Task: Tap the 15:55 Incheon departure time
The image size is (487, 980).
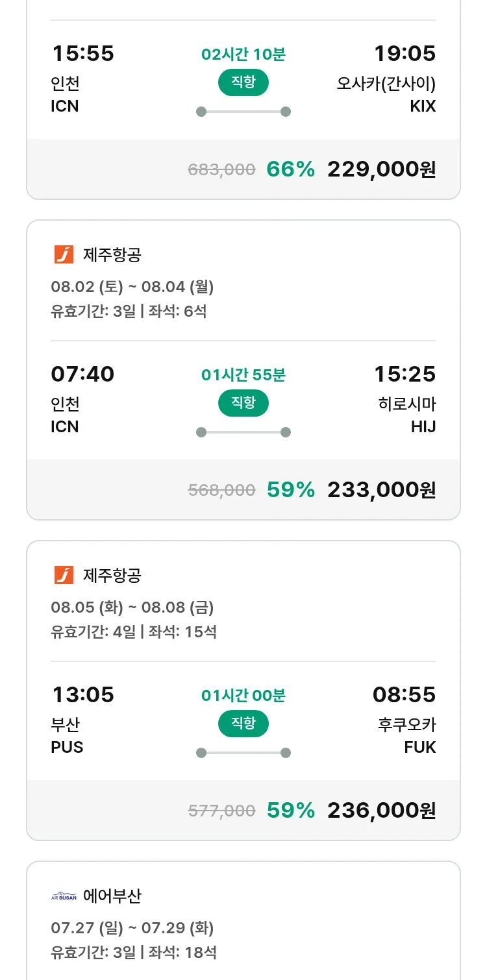Action: (83, 53)
